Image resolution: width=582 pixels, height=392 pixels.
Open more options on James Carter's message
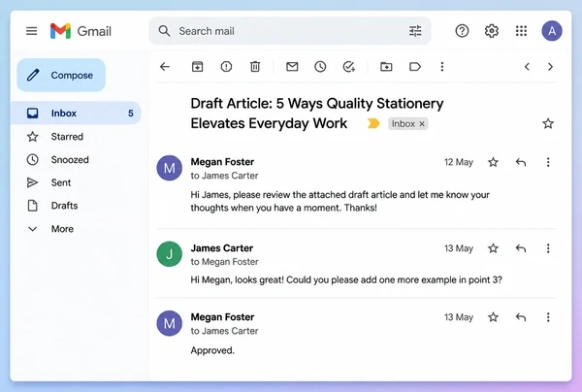coord(548,248)
